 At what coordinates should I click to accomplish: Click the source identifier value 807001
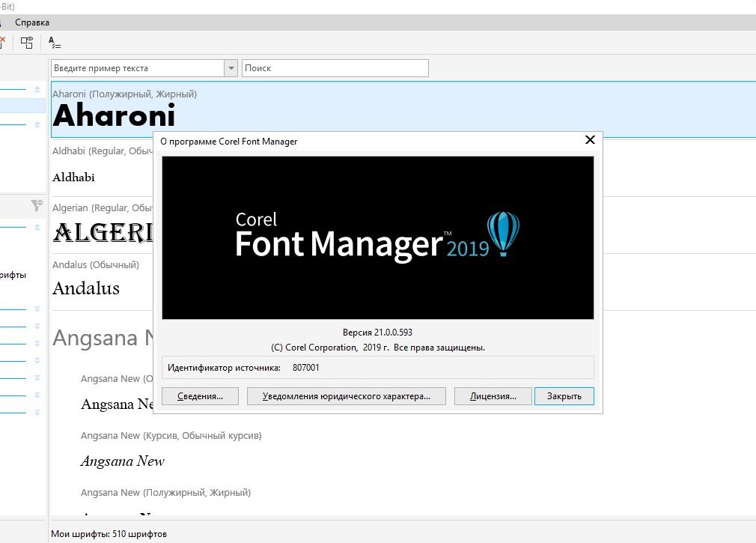pyautogui.click(x=305, y=368)
